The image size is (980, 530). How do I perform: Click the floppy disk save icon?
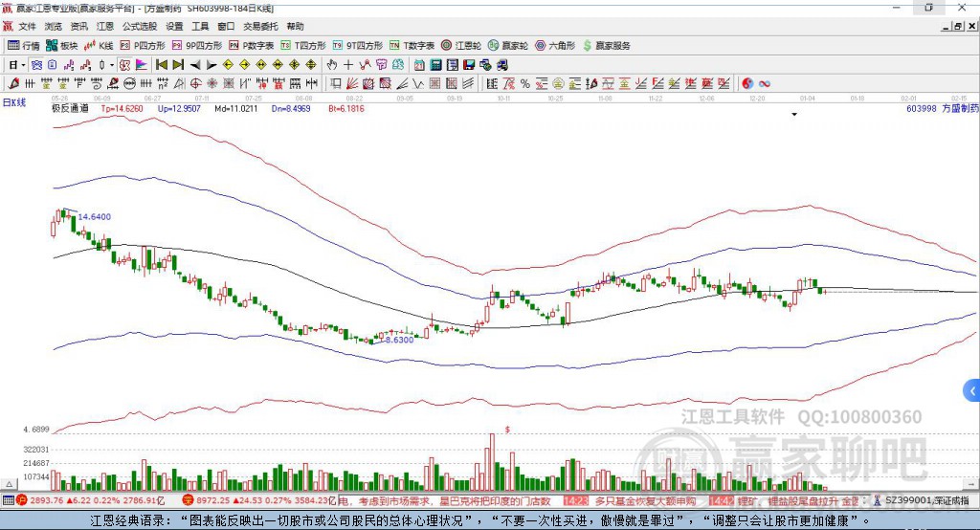click(x=471, y=65)
